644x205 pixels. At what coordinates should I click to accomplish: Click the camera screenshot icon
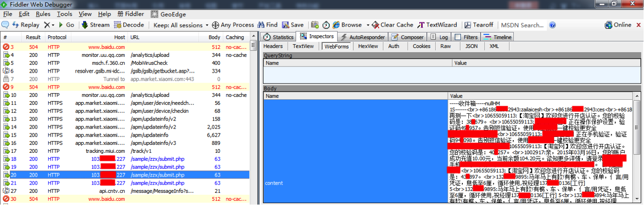pos(315,25)
